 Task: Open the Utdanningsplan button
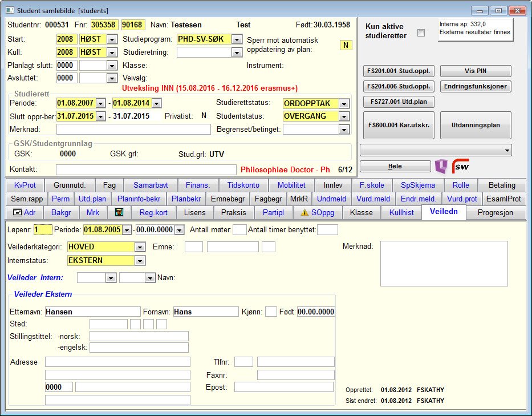pyautogui.click(x=476, y=125)
